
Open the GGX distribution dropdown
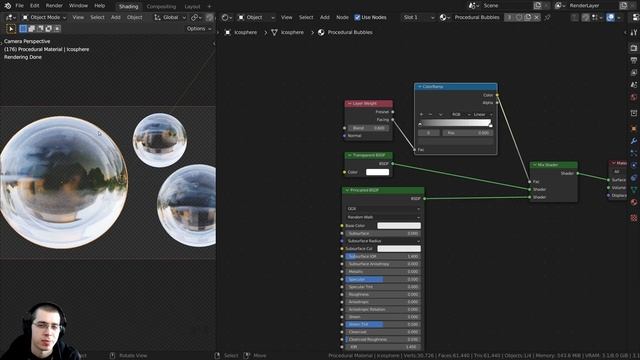click(x=383, y=209)
